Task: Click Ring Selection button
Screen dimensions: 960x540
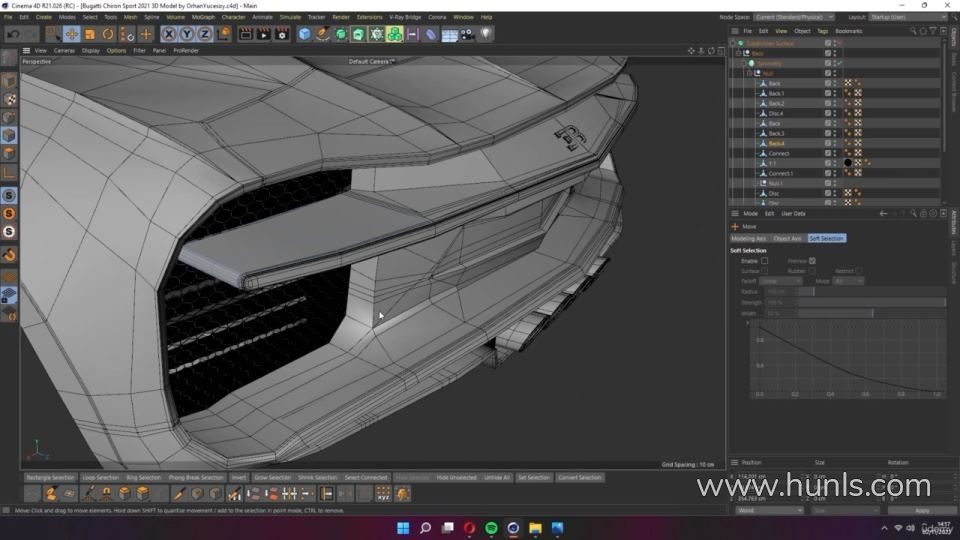Action: click(144, 478)
